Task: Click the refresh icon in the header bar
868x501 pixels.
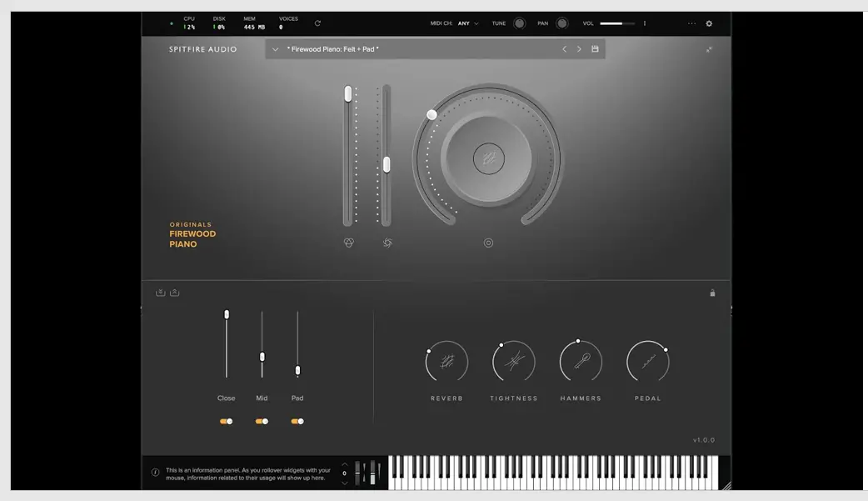Action: [x=317, y=23]
